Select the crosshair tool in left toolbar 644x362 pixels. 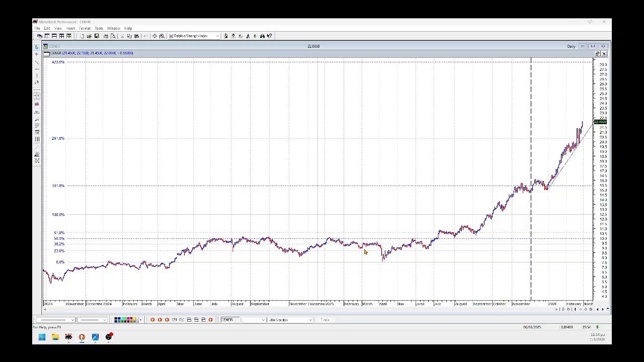[37, 54]
